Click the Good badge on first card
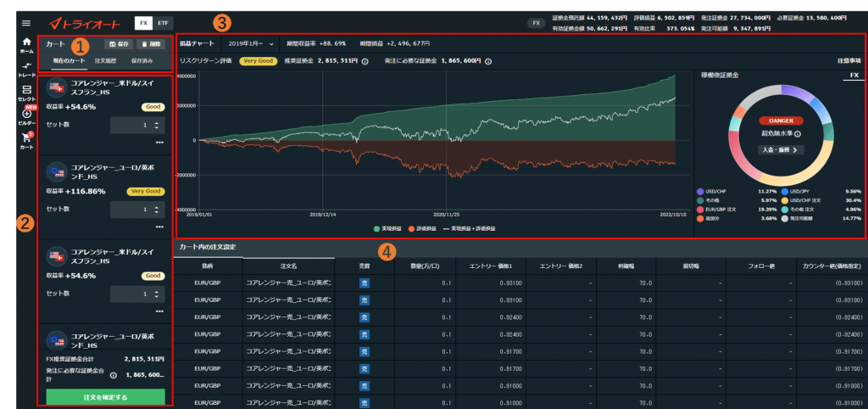 click(x=153, y=107)
